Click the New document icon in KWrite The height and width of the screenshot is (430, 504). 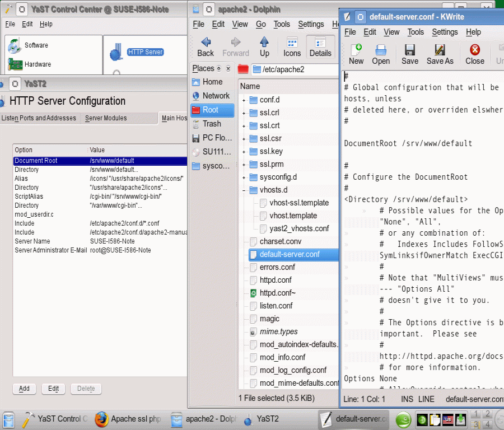pos(356,54)
